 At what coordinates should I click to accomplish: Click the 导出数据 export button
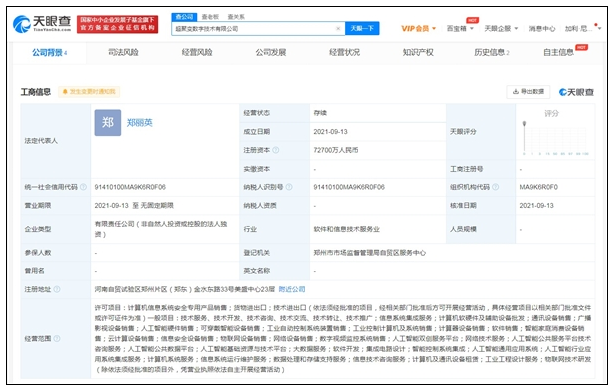coord(528,92)
